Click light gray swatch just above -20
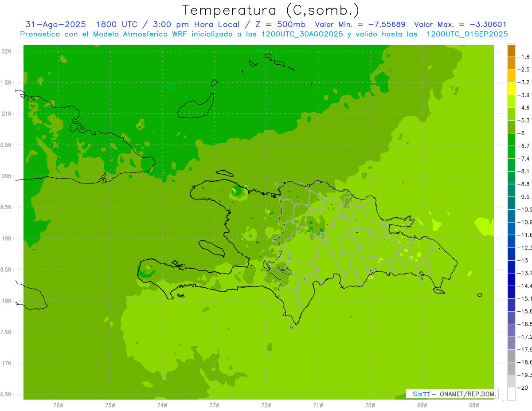532x411 pixels. click(x=511, y=381)
